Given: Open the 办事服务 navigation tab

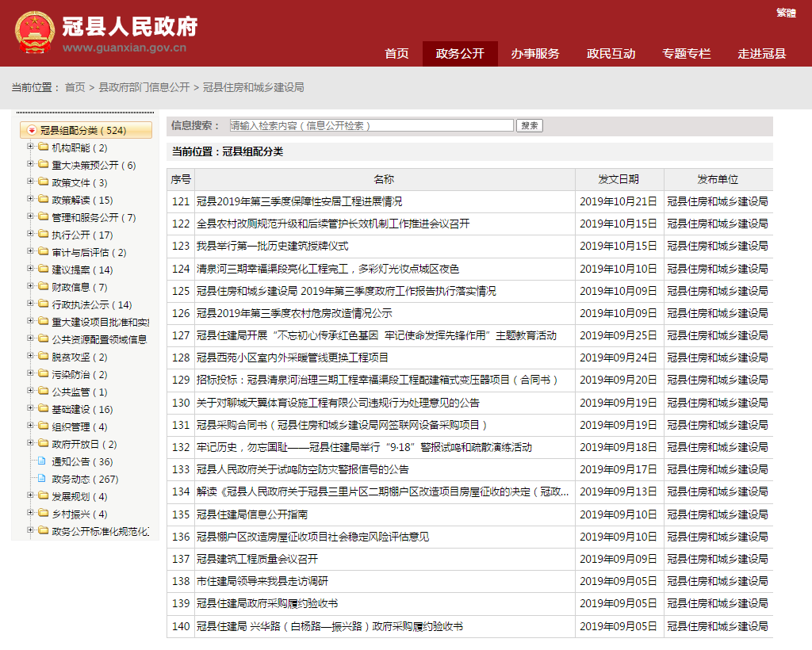Looking at the screenshot, I should (535, 54).
